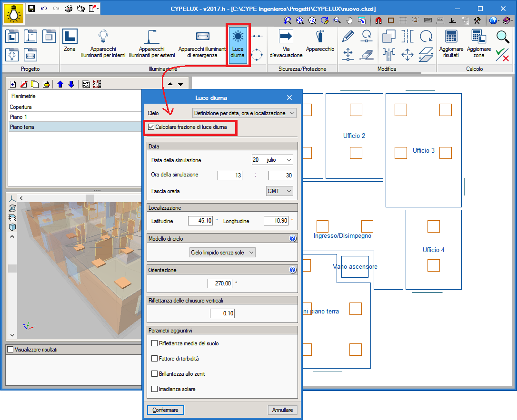
Task: Click the black down triangle above Planimetrie
Action: tap(181, 84)
